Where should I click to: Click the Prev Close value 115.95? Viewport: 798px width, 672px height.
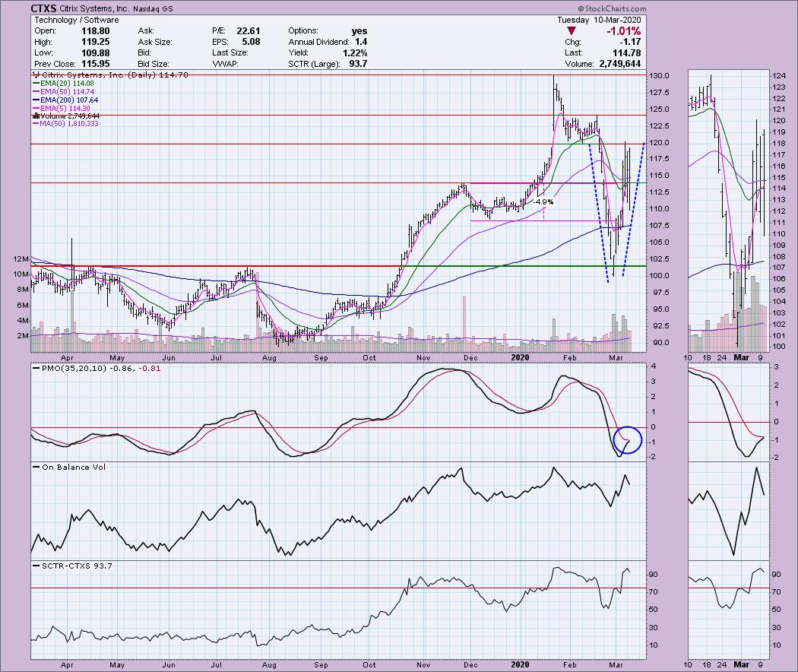pos(95,64)
